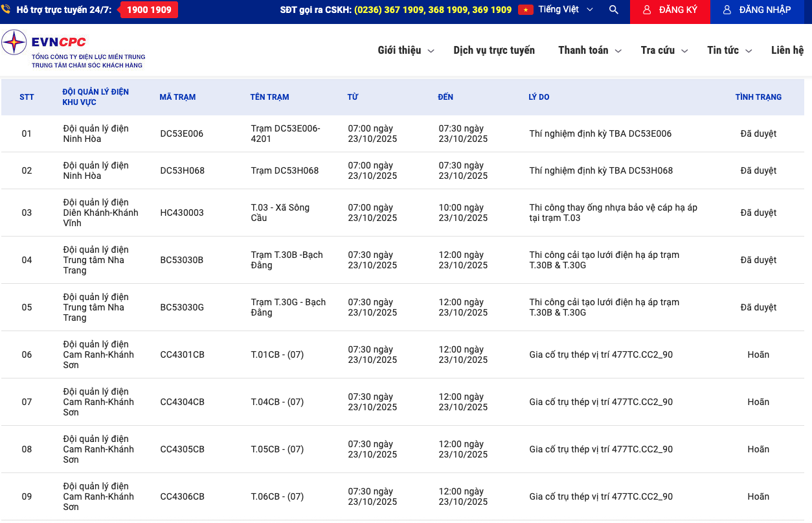Viewport: 812px width, 523px height.
Task: Select the row with station code HC430003
Action: (182, 213)
